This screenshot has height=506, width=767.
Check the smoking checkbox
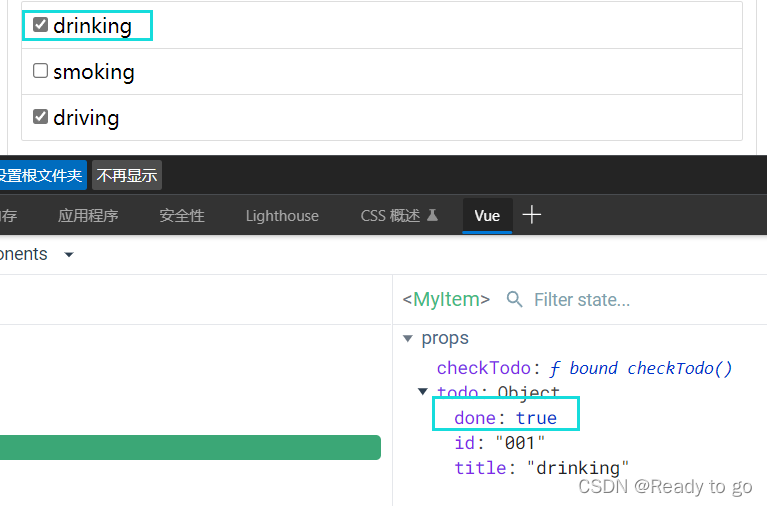coord(40,70)
